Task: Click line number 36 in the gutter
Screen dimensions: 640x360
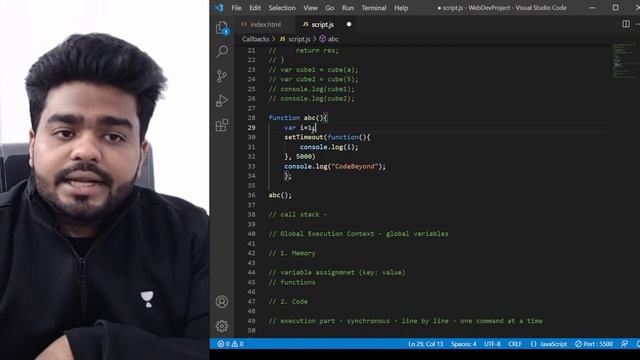Action: [x=251, y=195]
